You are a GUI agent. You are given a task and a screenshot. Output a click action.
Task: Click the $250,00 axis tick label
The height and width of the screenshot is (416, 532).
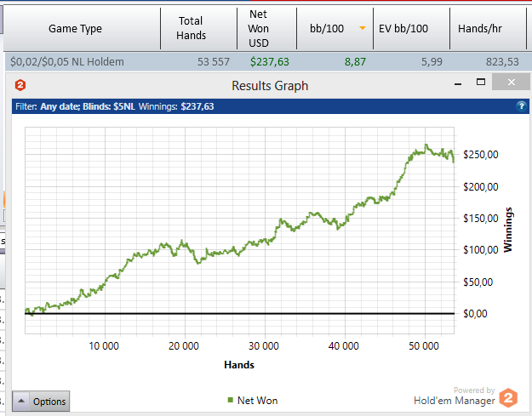[481, 155]
